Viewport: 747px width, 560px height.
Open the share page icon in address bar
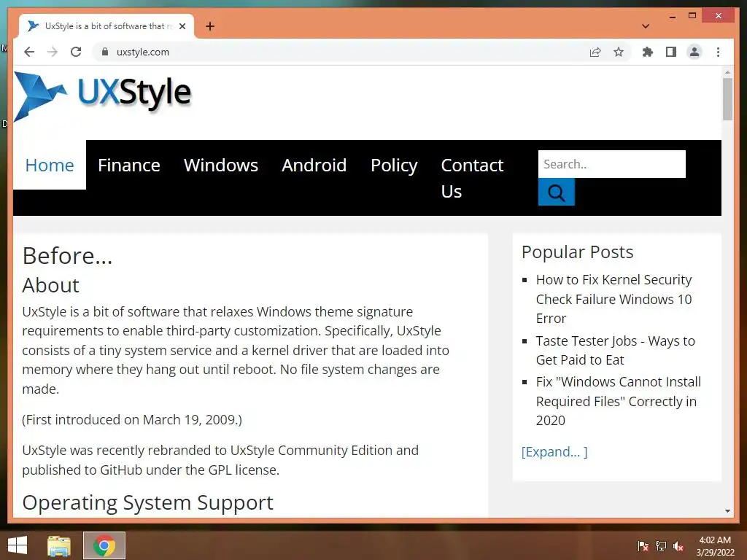(x=595, y=52)
